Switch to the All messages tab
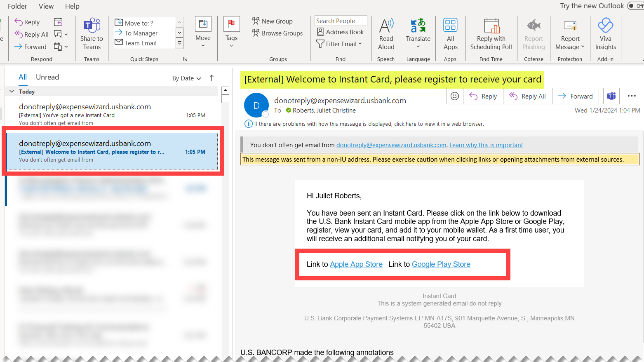Image resolution: width=644 pixels, height=362 pixels. [x=23, y=77]
